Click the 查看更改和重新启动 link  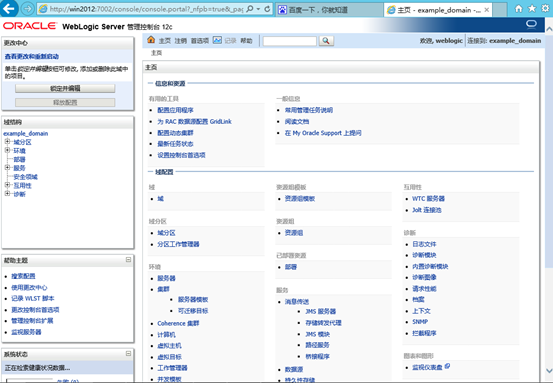point(32,56)
